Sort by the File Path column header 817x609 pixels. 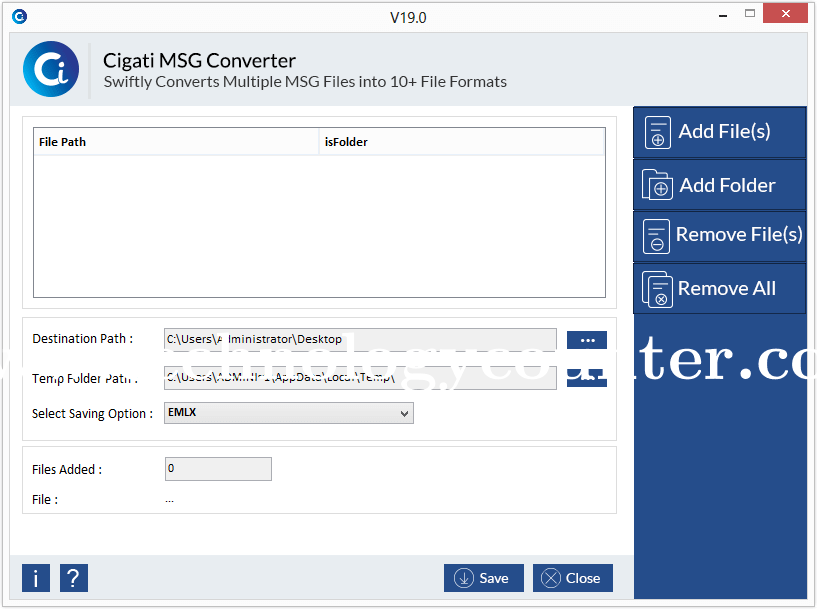pyautogui.click(x=176, y=142)
